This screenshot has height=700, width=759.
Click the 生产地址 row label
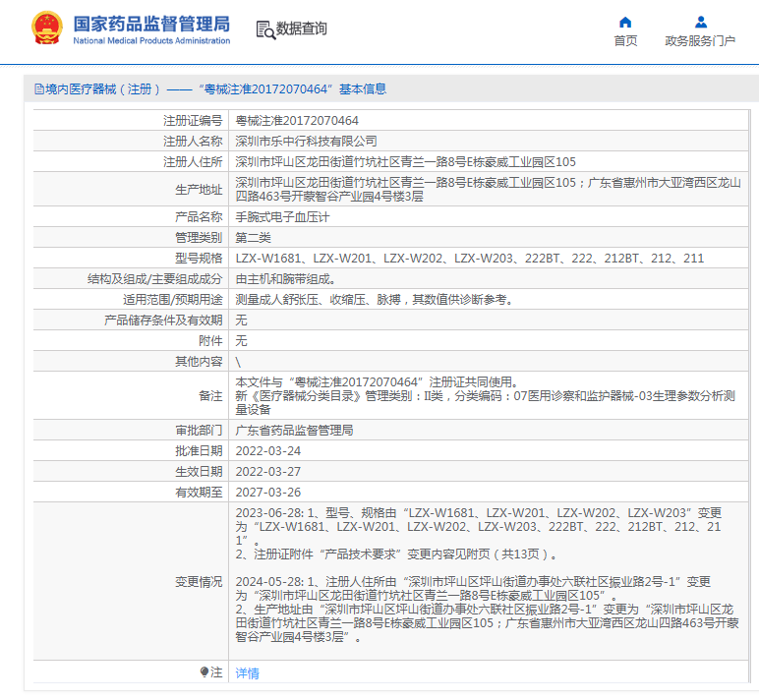pos(199,190)
